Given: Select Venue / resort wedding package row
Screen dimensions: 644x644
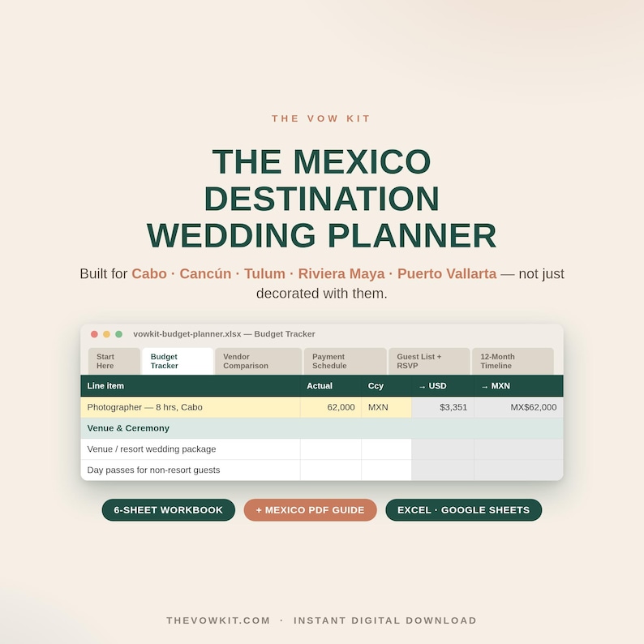Looking at the screenshot, I should coord(322,449).
